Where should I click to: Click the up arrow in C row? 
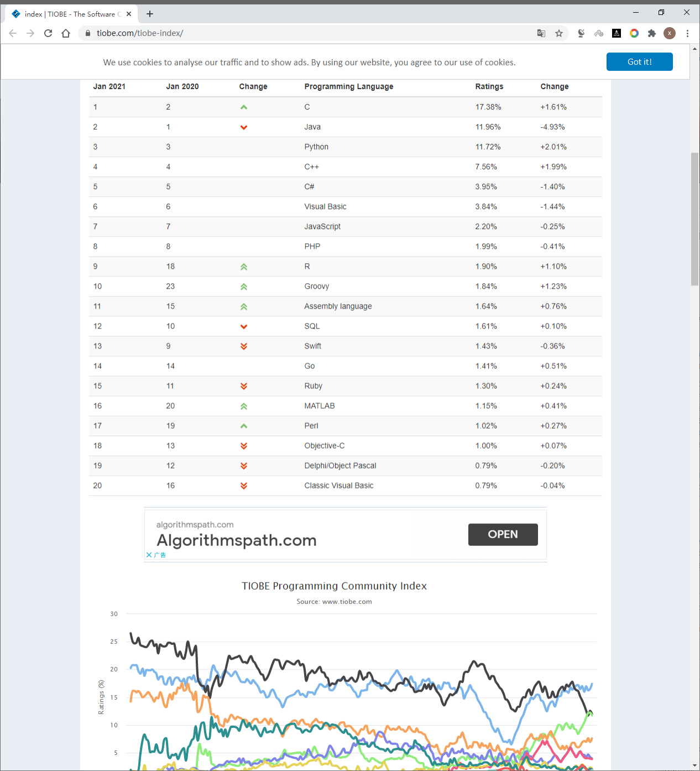point(244,107)
